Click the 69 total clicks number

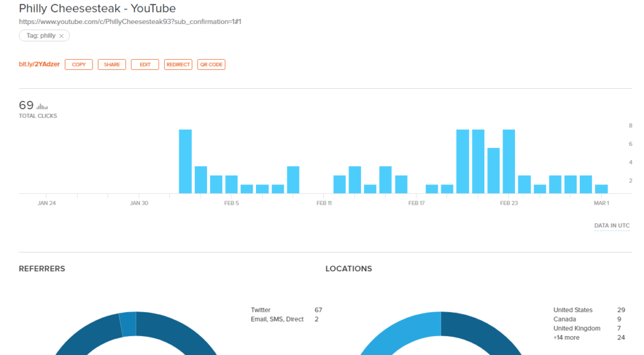pos(26,105)
